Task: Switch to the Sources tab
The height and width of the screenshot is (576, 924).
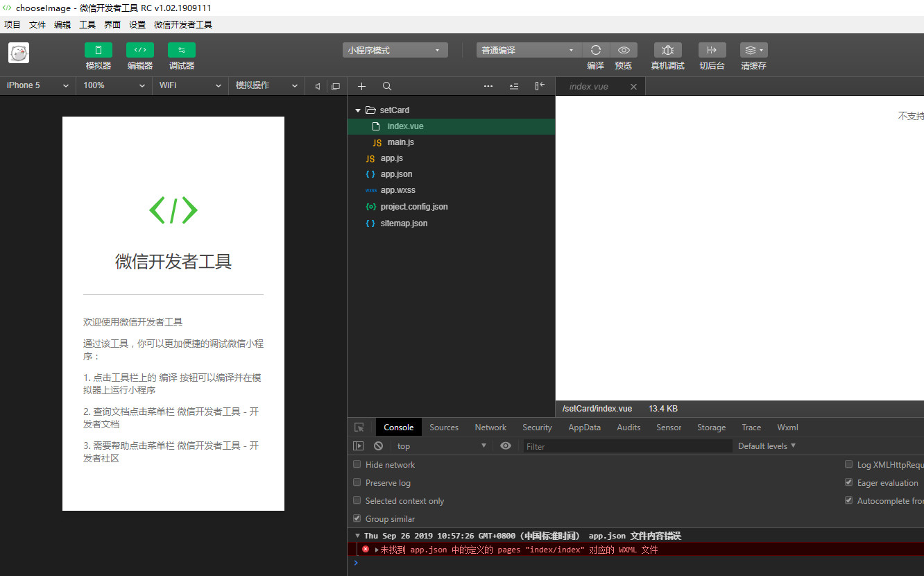Action: (444, 427)
